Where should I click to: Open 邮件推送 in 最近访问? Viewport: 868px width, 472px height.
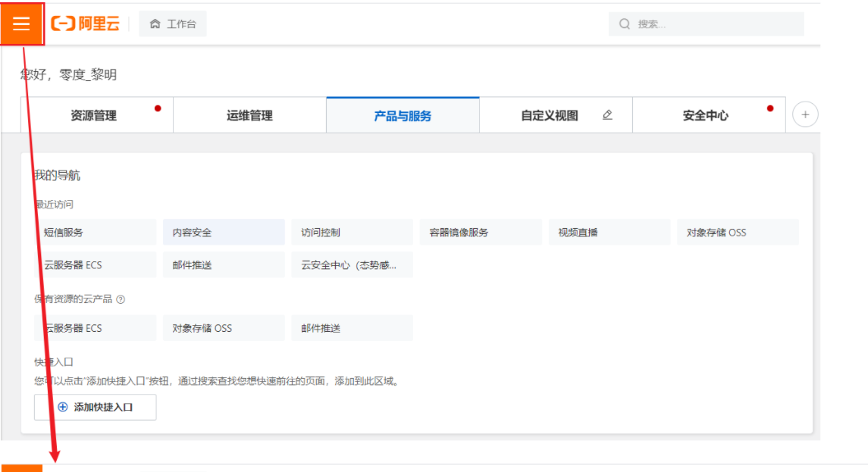(x=224, y=265)
